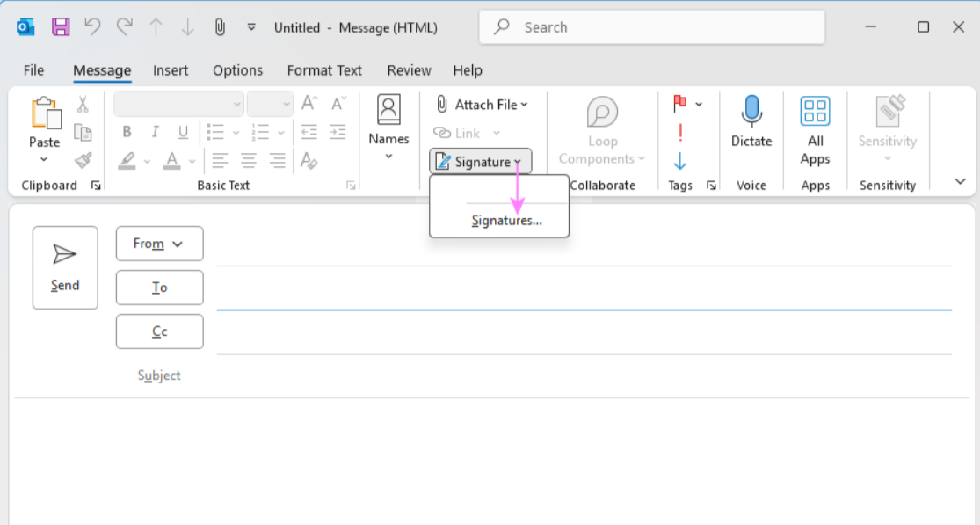Apply bold formatting to text
This screenshot has width=980, height=525.
point(126,132)
